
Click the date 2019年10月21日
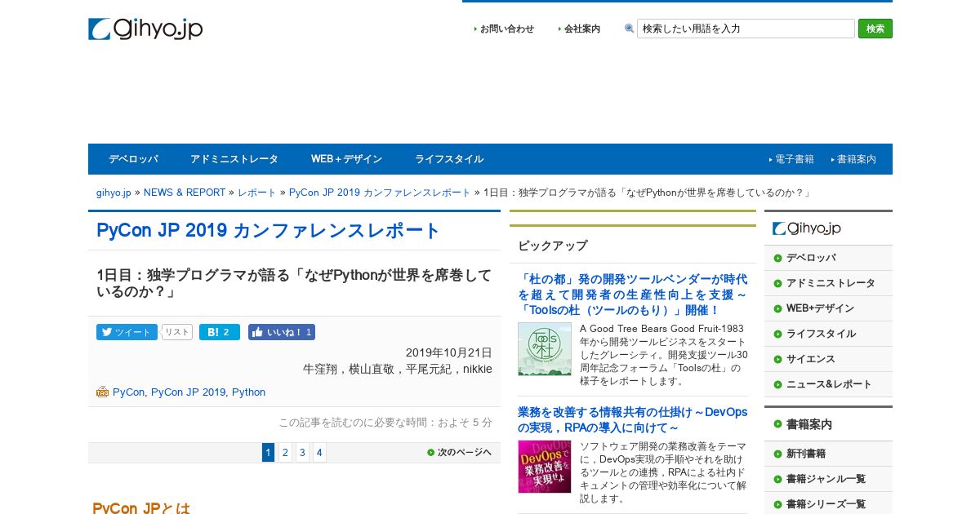point(449,353)
